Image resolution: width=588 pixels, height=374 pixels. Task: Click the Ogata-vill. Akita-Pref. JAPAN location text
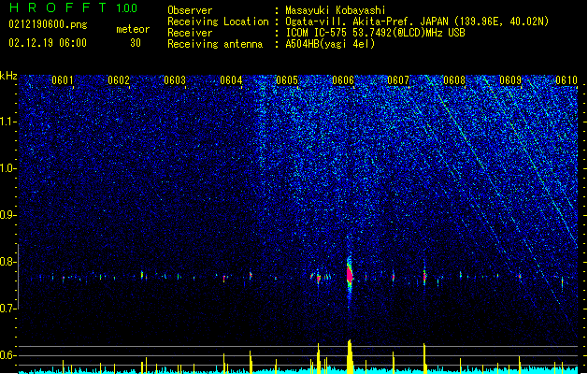pyautogui.click(x=417, y=22)
